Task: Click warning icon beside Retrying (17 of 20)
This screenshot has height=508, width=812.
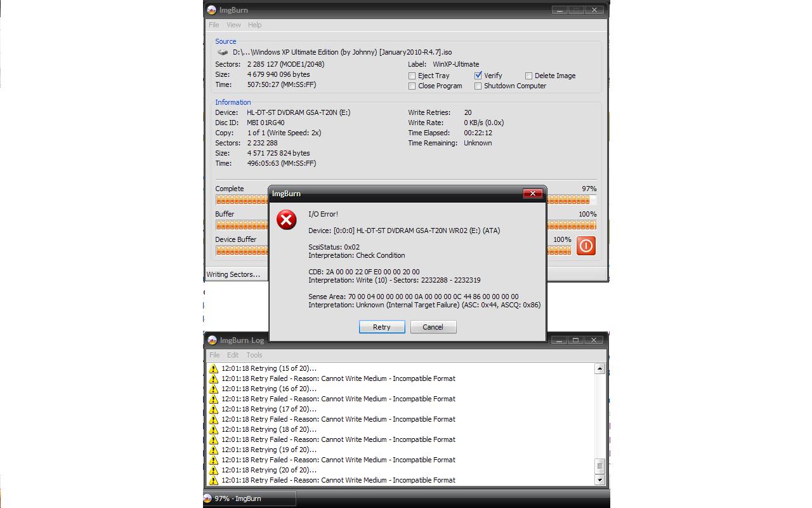Action: [x=214, y=409]
